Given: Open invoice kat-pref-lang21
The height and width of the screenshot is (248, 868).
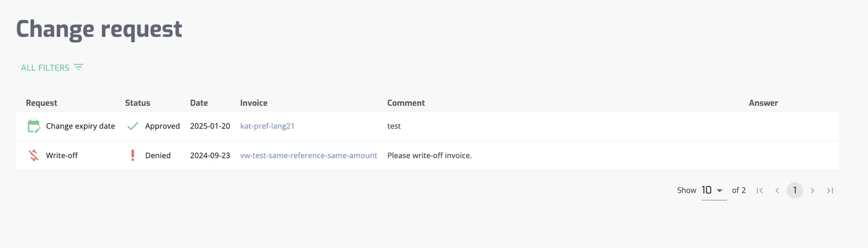Looking at the screenshot, I should point(267,126).
